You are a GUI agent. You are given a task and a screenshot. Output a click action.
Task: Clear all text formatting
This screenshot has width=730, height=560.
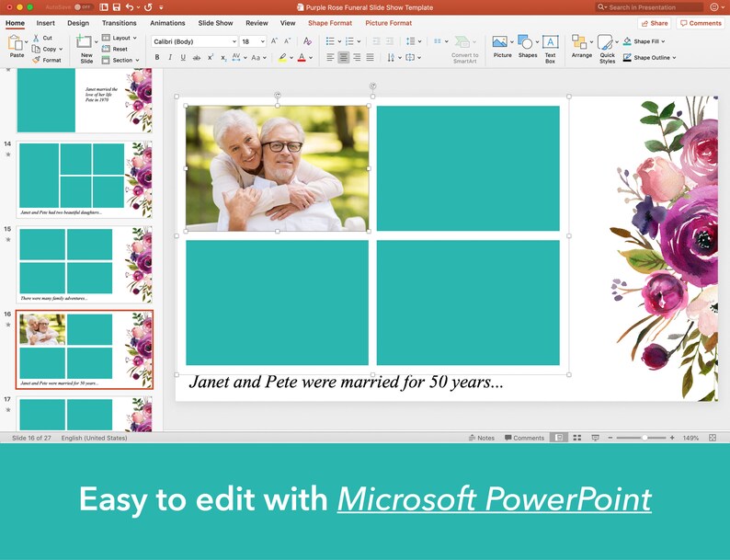coord(307,41)
